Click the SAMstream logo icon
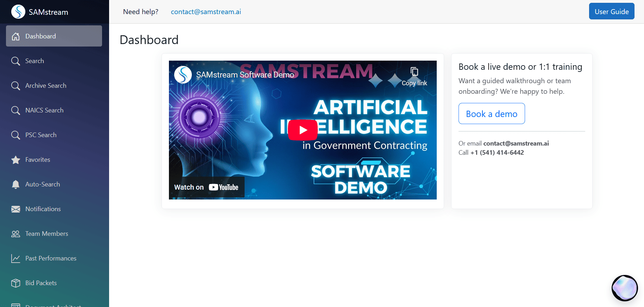The image size is (644, 307). coord(18,12)
